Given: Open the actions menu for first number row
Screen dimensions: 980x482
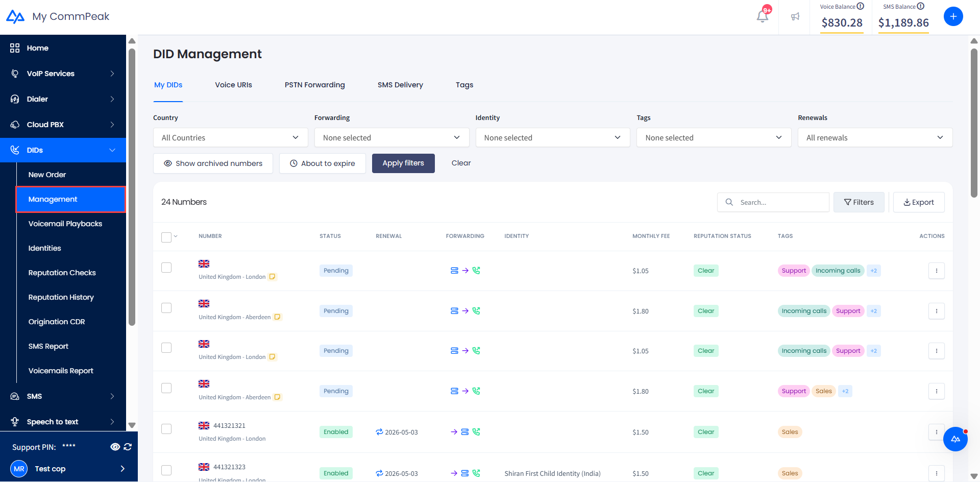Looking at the screenshot, I should click(x=936, y=271).
